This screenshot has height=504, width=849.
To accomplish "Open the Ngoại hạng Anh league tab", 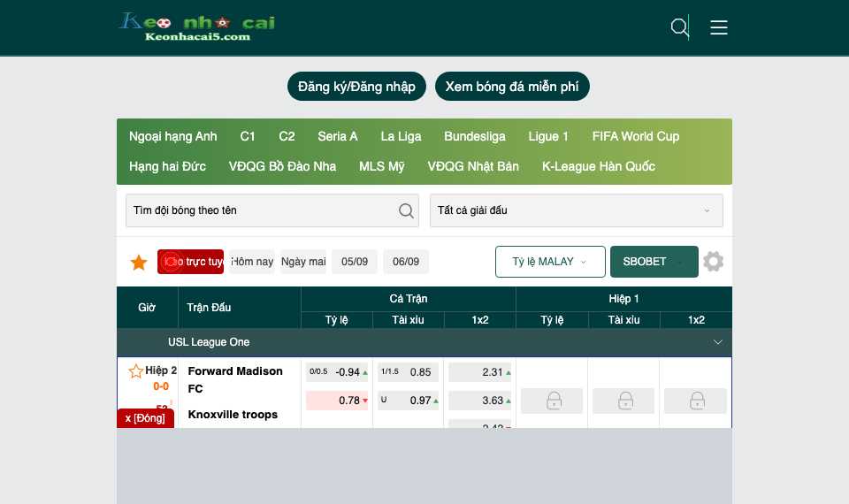I will coord(172,136).
